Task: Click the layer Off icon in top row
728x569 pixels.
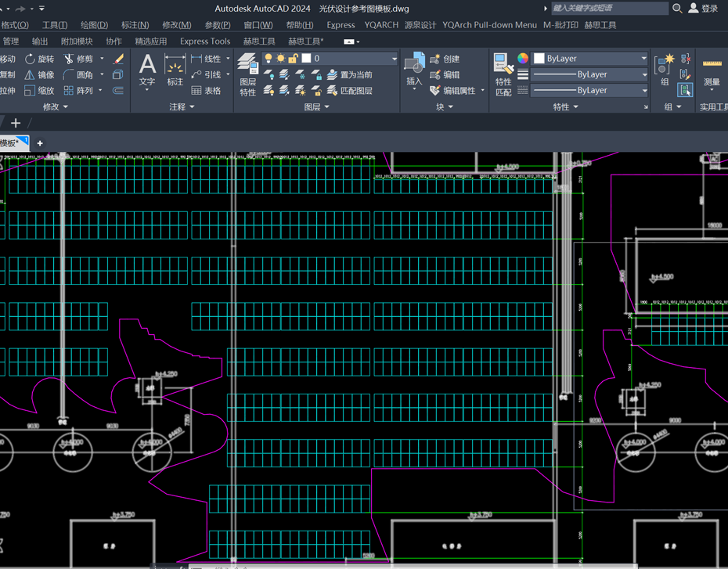Action: [x=268, y=74]
